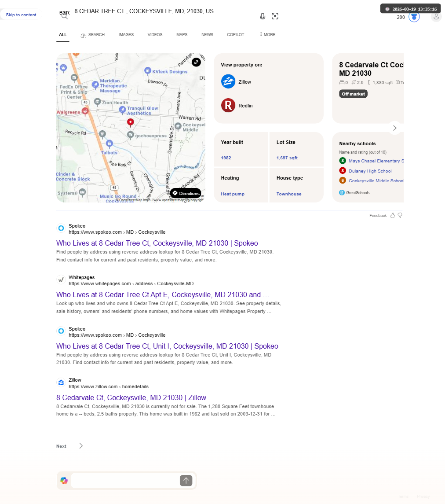The image size is (445, 504).
Task: Give thumbs down feedback
Action: pos(400,215)
